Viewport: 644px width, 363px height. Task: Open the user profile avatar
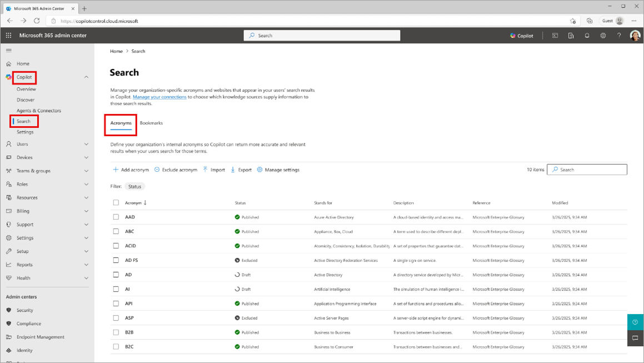click(635, 36)
